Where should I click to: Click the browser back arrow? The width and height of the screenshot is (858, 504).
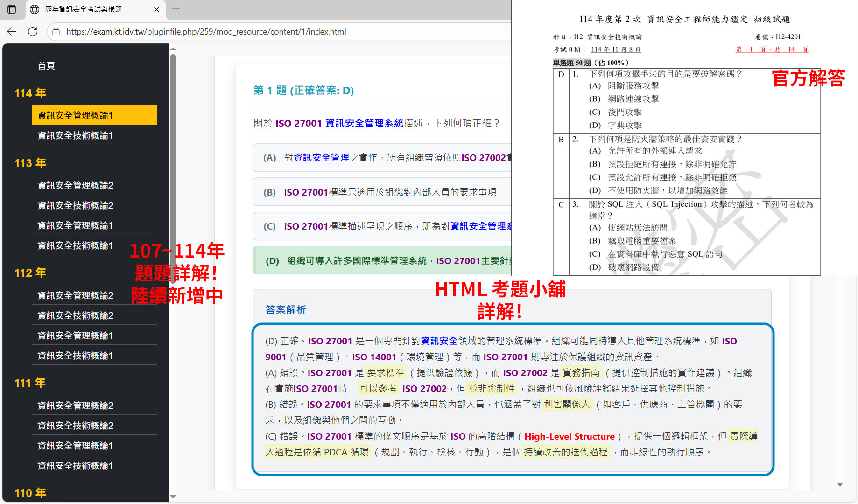click(x=12, y=32)
